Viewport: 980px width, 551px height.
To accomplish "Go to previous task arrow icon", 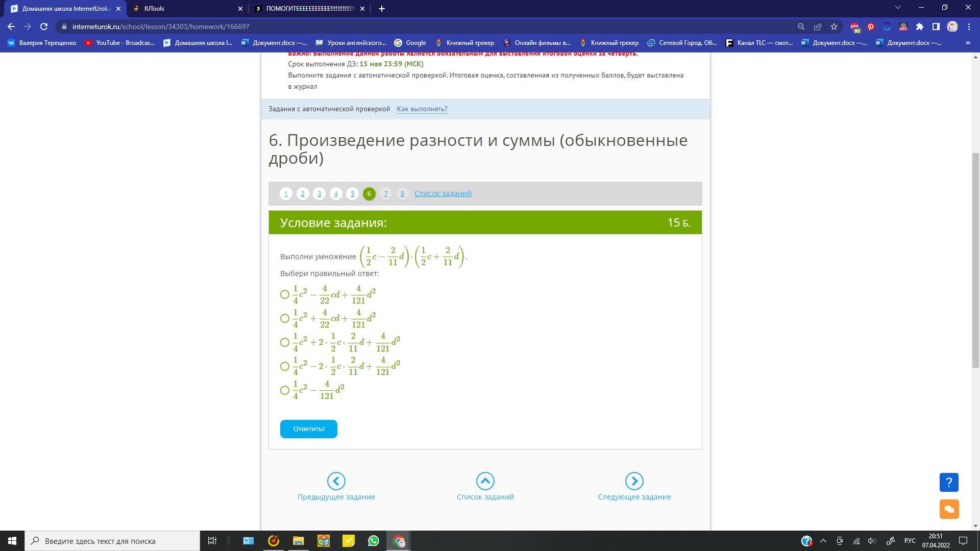I will (x=336, y=481).
